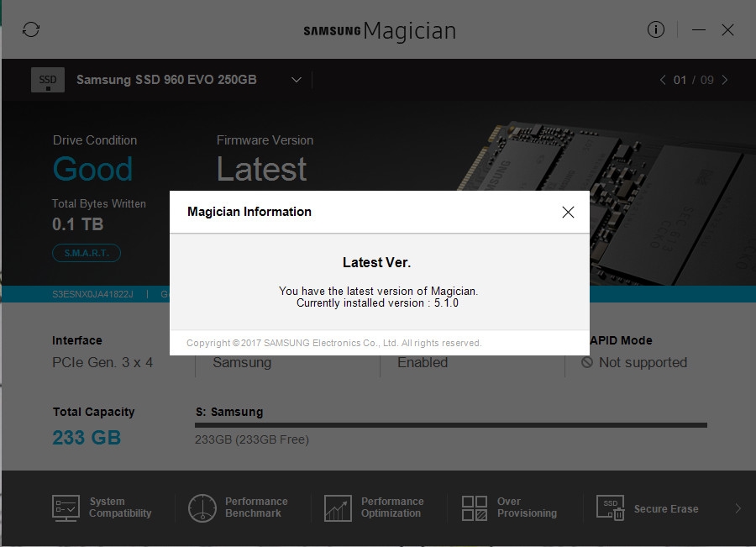Image resolution: width=756 pixels, height=547 pixels.
Task: Click the refresh icon in the title bar
Action: [31, 29]
